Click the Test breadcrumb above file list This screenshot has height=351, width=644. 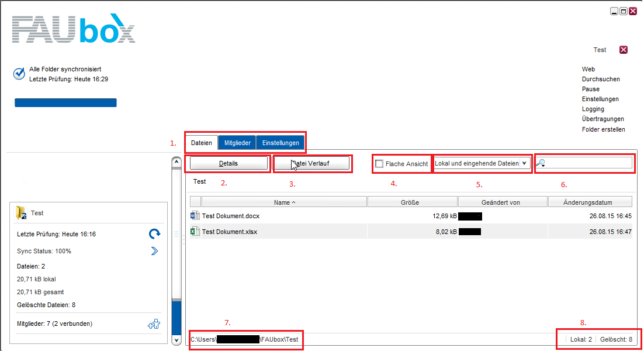(200, 181)
